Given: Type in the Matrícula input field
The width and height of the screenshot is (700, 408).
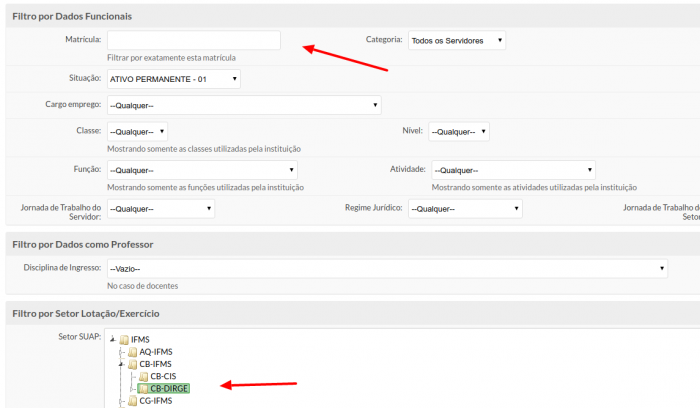Looking at the screenshot, I should click(x=193, y=41).
